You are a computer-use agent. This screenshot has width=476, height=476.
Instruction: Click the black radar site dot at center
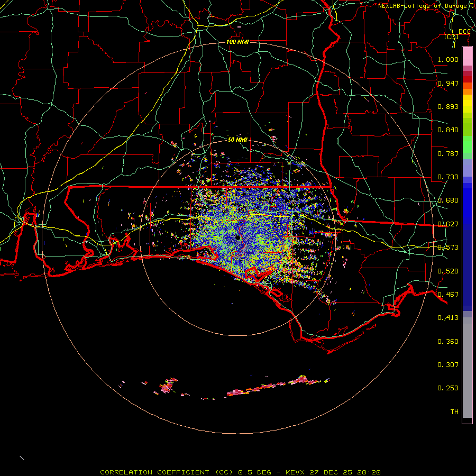point(237,237)
